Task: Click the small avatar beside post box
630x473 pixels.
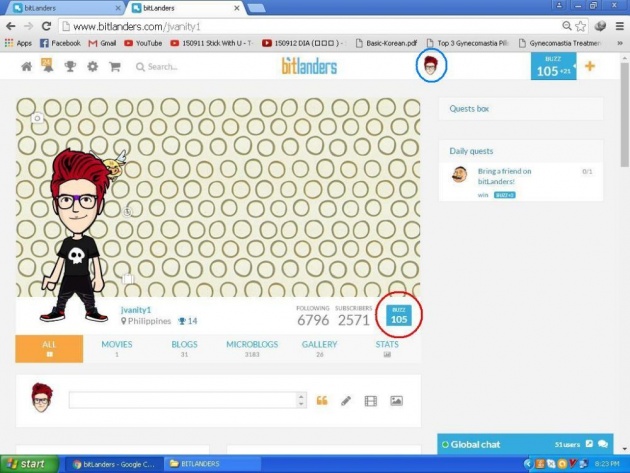Action: [42, 398]
